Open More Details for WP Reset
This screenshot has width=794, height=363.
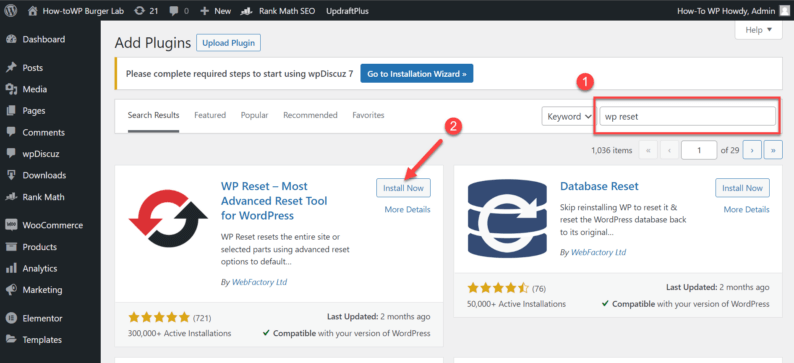click(408, 209)
